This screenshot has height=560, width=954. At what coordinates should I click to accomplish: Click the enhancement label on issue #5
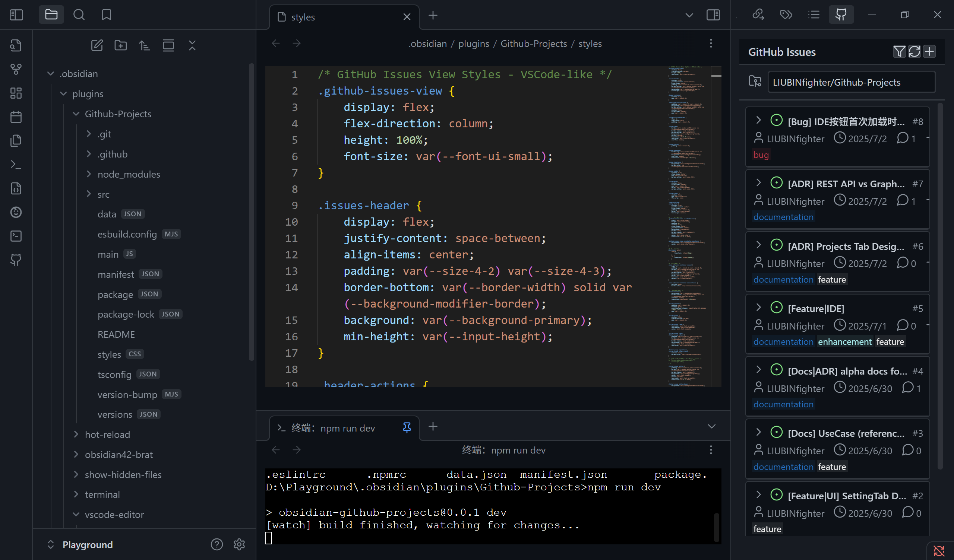844,342
